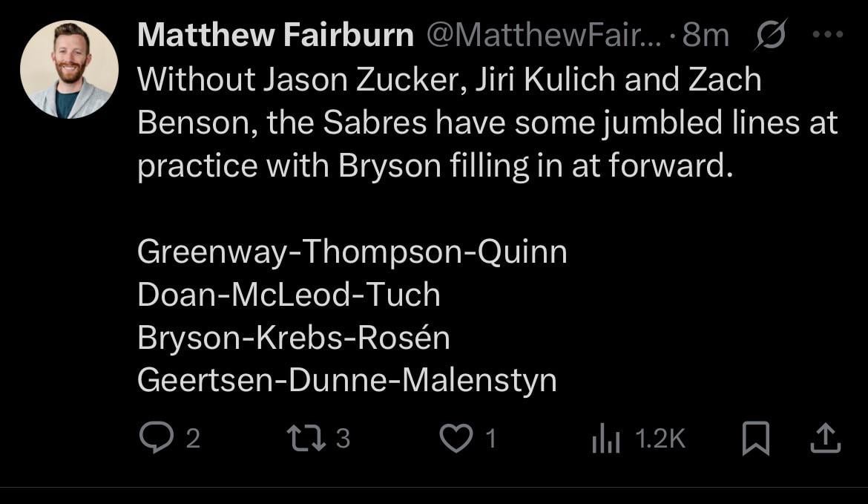Click the @MatthewFair handle
The image size is (868, 504).
545,33
